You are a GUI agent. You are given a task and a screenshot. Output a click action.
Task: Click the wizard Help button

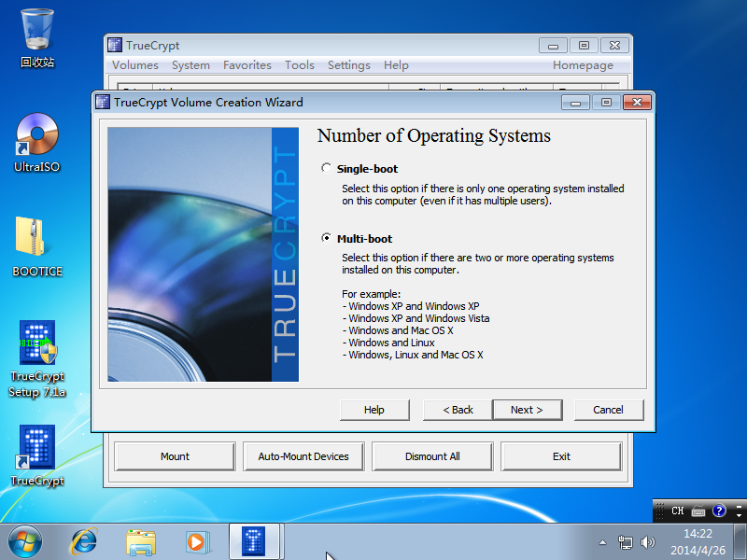tap(374, 410)
